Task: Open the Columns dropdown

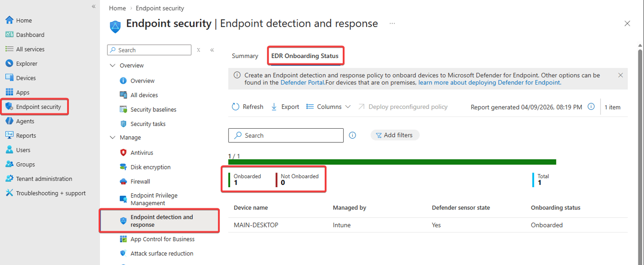Action: point(329,107)
